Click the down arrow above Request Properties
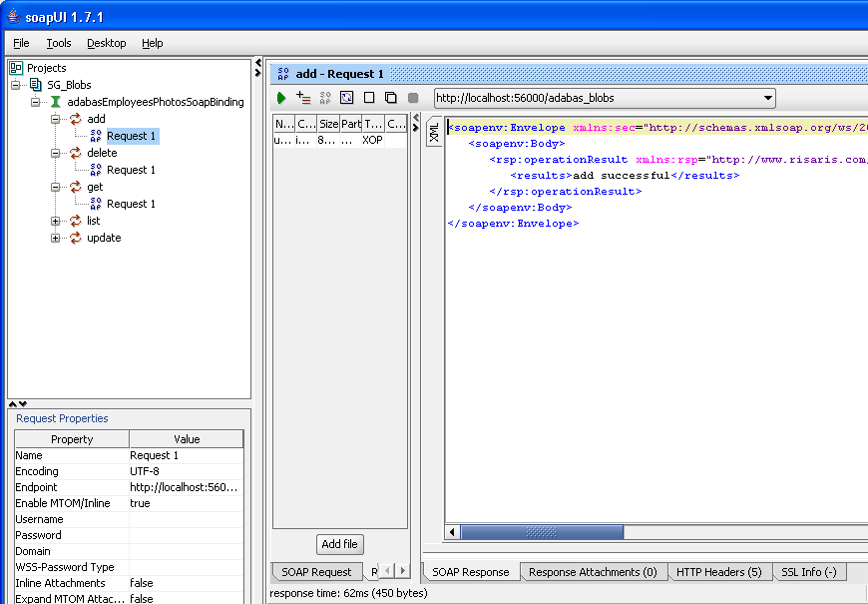 (23, 404)
